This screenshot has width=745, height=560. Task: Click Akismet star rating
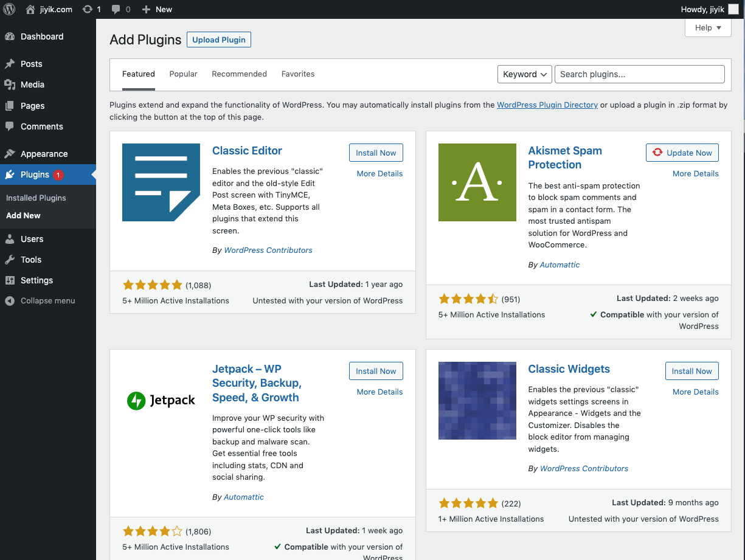469,299
